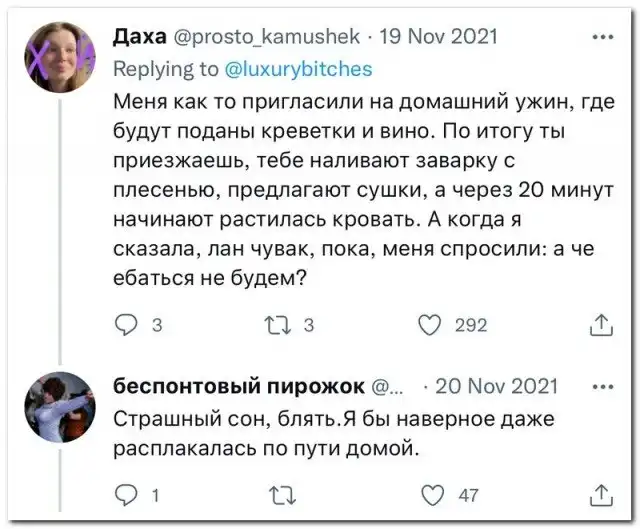Image resolution: width=640 pixels, height=529 pixels.
Task: Open more options for second tweet
Action: (603, 387)
